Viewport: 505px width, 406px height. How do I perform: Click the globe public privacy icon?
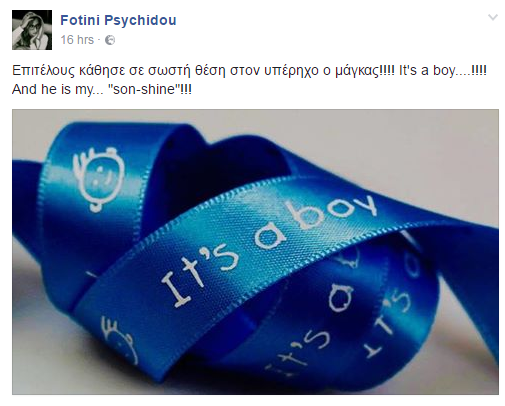coord(110,40)
